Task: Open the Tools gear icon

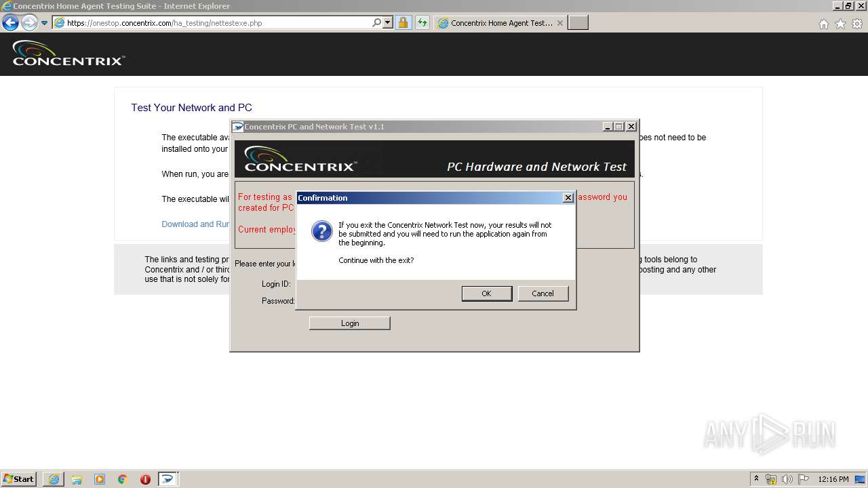Action: pyautogui.click(x=857, y=24)
